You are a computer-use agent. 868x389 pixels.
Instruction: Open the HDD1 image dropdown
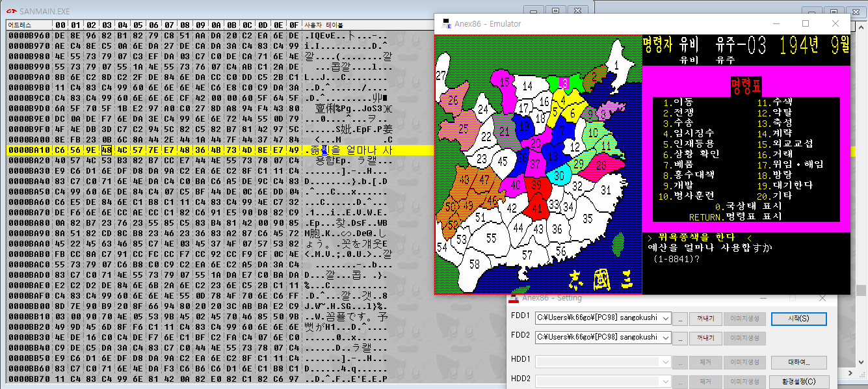[665, 362]
